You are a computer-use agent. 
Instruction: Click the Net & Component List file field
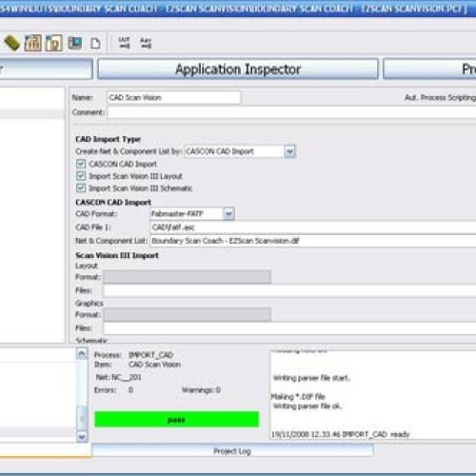click(x=312, y=241)
